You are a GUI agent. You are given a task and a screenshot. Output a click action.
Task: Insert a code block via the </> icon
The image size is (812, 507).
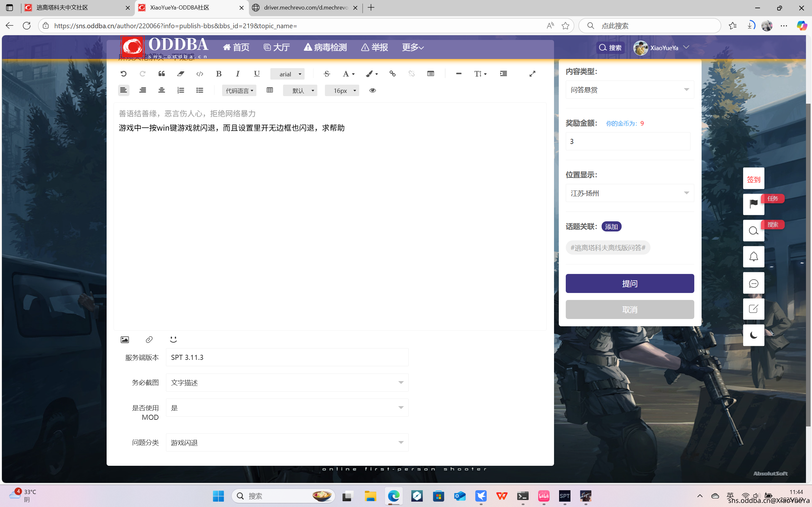200,74
